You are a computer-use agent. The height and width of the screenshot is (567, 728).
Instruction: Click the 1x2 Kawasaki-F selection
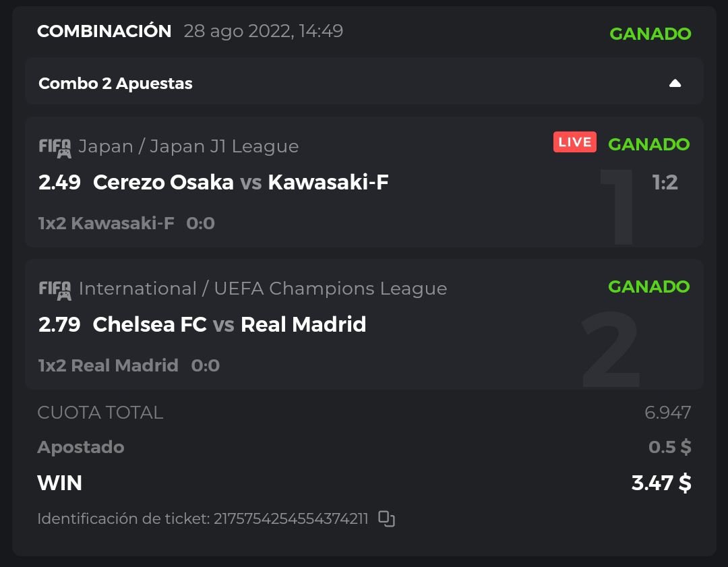(x=107, y=223)
